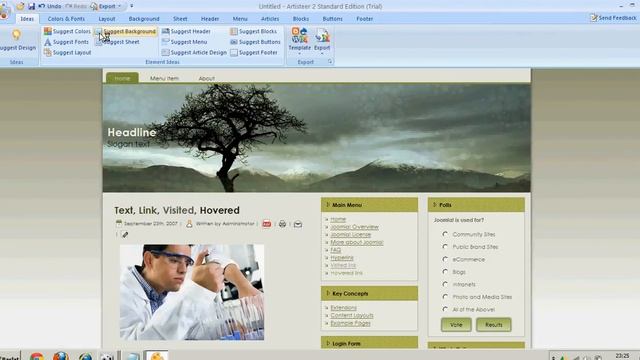Click the header tree landscape image
Image resolution: width=640 pixels, height=360 pixels.
tap(317, 138)
